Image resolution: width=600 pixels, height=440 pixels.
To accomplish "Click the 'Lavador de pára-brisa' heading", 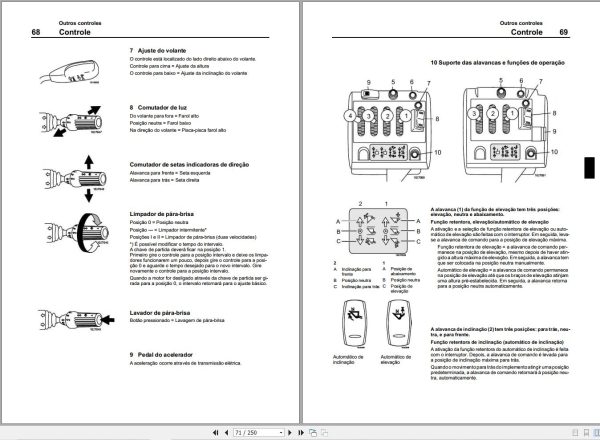I will pyautogui.click(x=160, y=313).
